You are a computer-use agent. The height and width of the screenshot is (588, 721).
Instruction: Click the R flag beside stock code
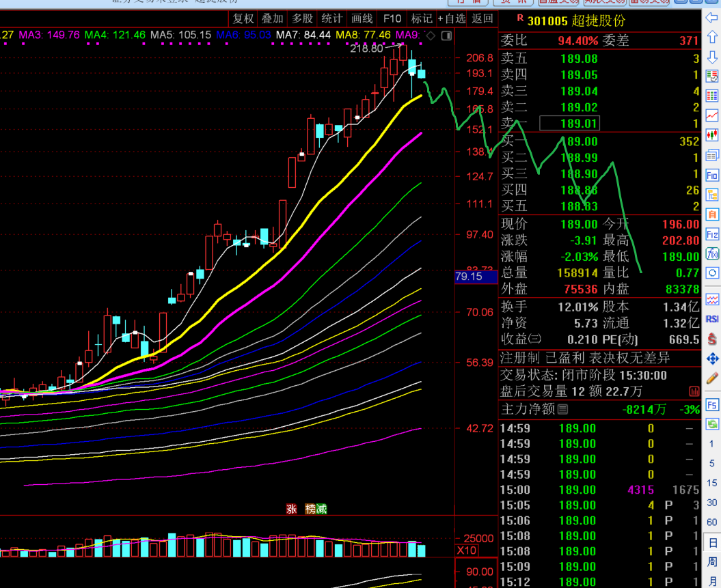[x=520, y=18]
